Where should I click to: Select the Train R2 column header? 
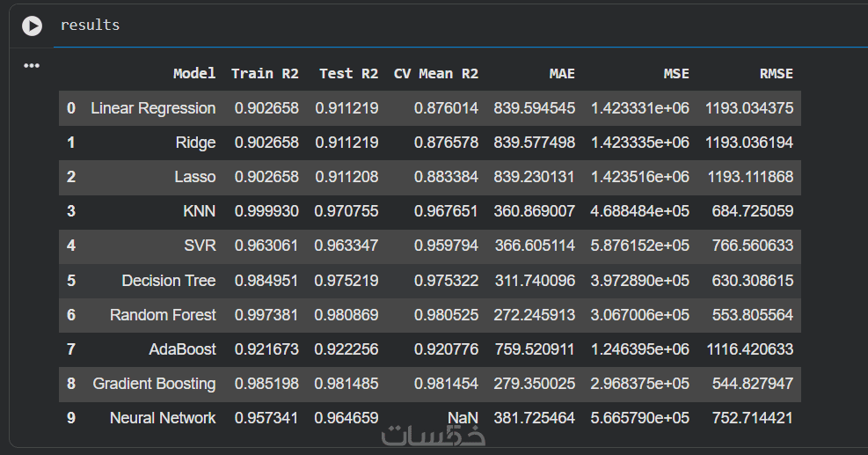(x=265, y=74)
